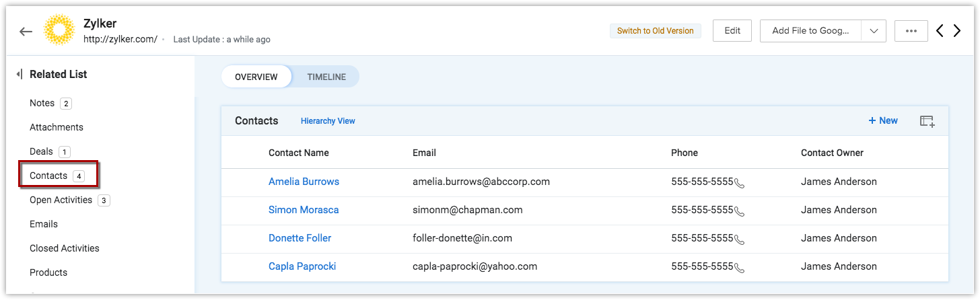The image size is (980, 300).
Task: Go to the next record arrow
Action: tap(957, 31)
